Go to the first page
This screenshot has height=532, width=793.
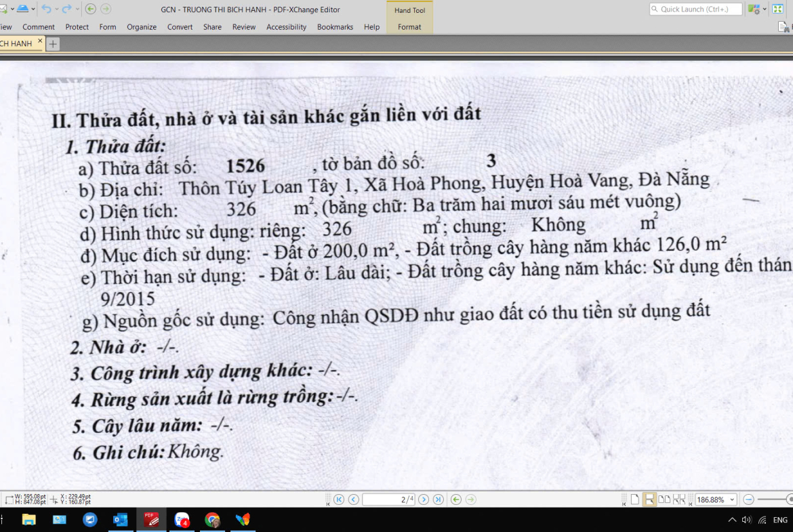[339, 499]
